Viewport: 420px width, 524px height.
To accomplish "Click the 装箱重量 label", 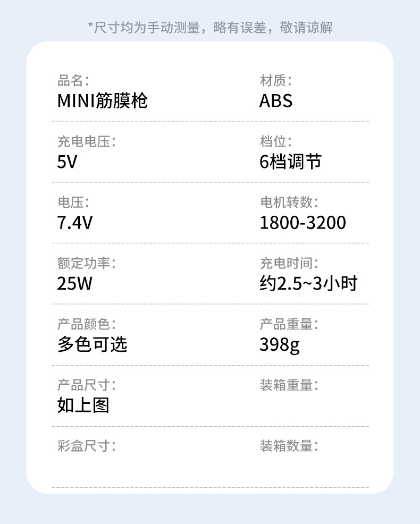I will [x=289, y=385].
